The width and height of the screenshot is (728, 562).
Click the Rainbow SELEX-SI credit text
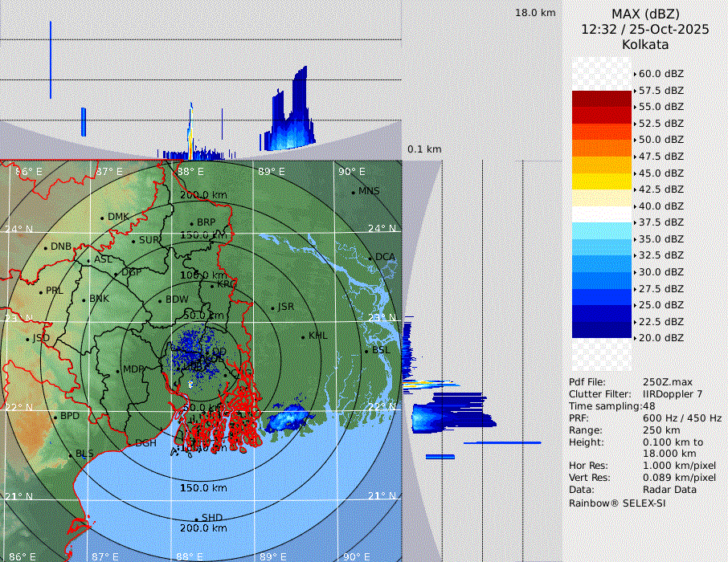[617, 503]
